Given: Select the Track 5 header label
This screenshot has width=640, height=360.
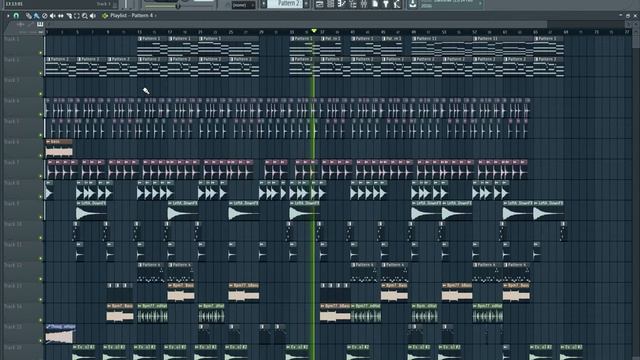Looking at the screenshot, I should (x=12, y=121).
